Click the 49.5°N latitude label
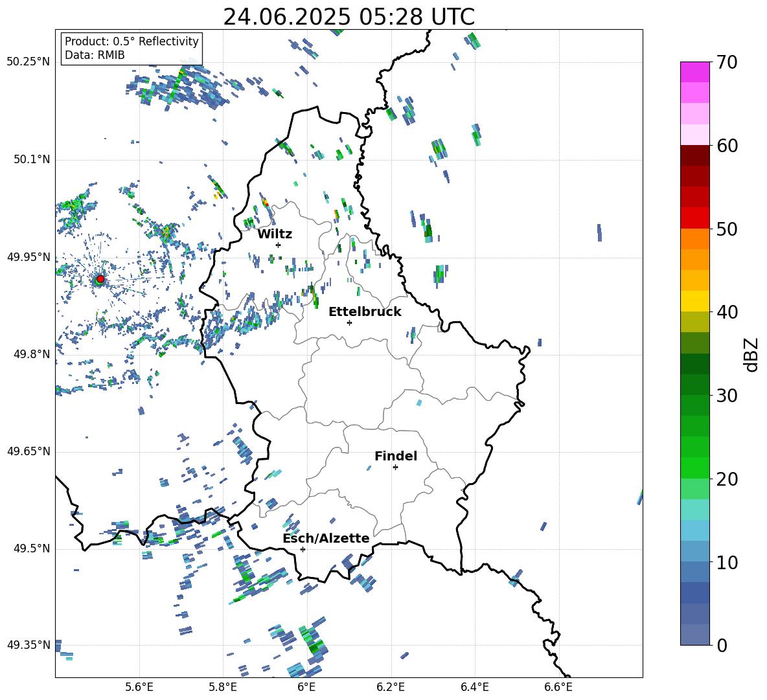This screenshot has width=767, height=700. 32,549
